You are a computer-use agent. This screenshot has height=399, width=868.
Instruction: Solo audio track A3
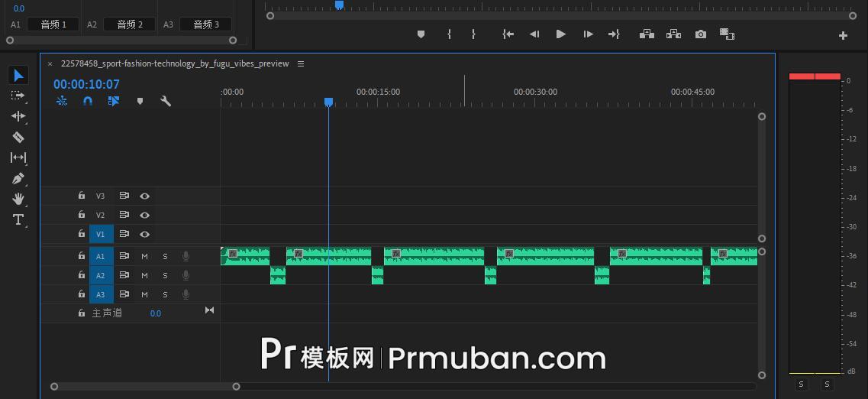165,294
